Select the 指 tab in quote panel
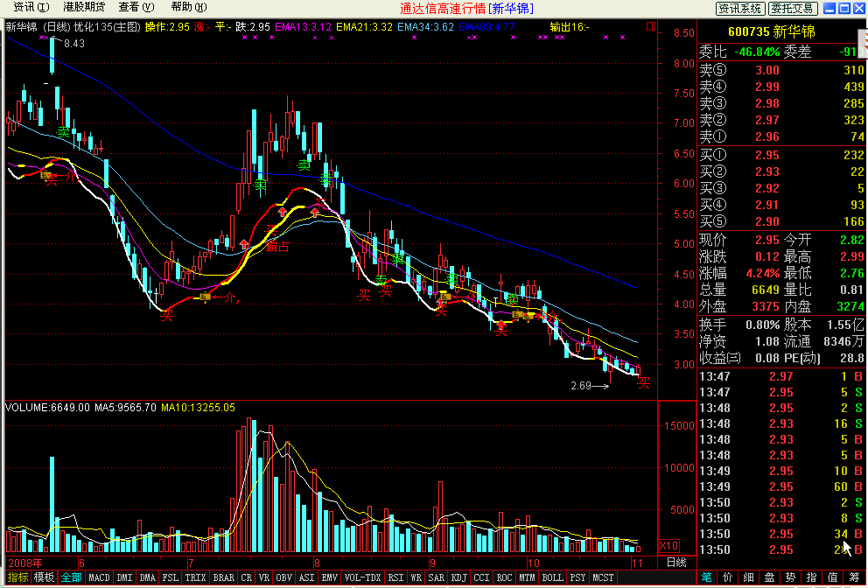The width and height of the screenshot is (868, 588). [811, 577]
